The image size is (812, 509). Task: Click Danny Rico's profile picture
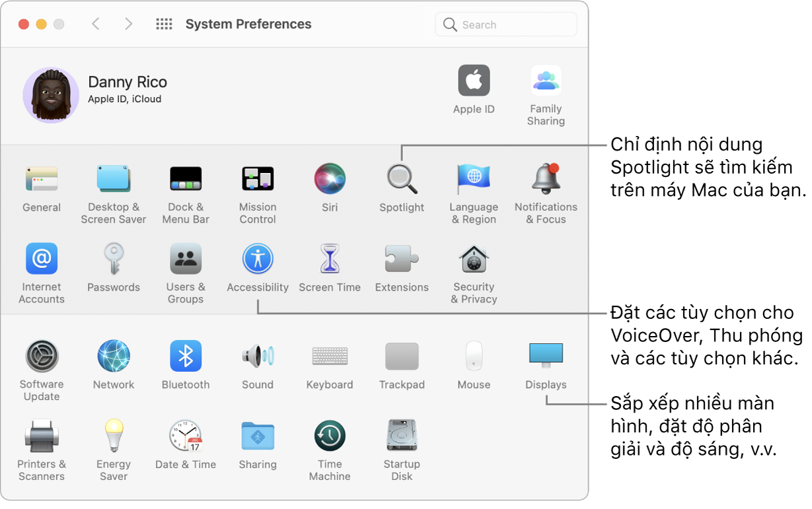pos(51,94)
